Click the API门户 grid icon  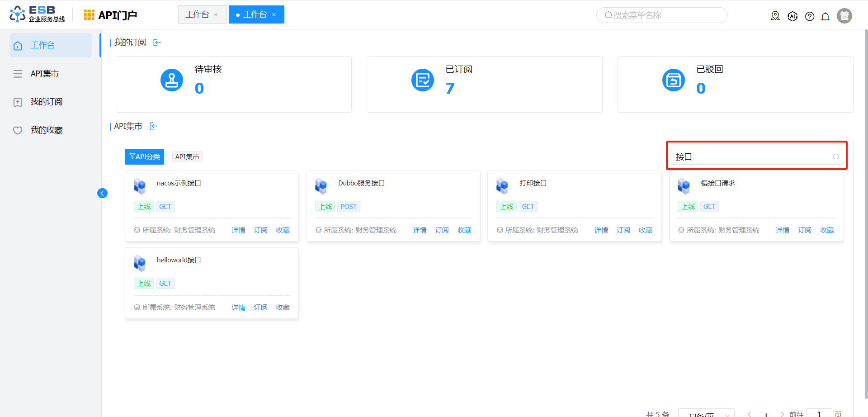click(89, 15)
